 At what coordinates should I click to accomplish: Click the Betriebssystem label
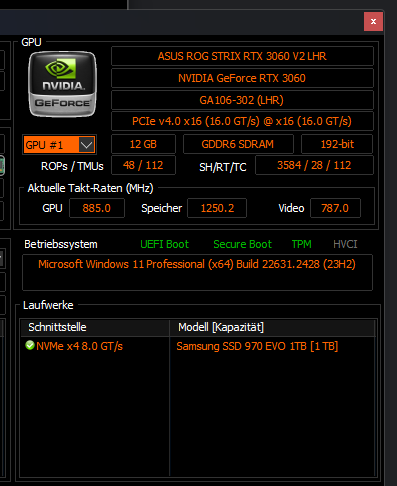click(61, 244)
